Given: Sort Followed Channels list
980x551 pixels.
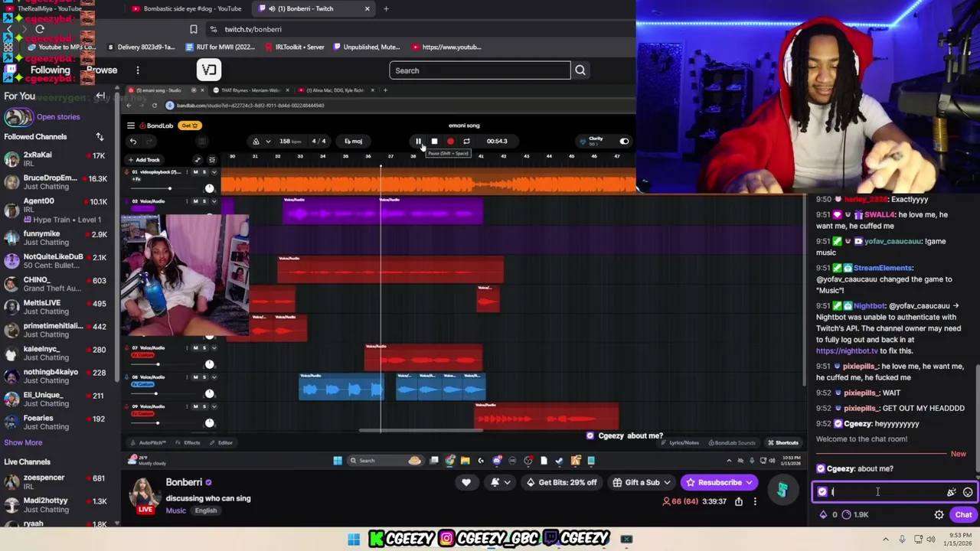Looking at the screenshot, I should (x=100, y=137).
